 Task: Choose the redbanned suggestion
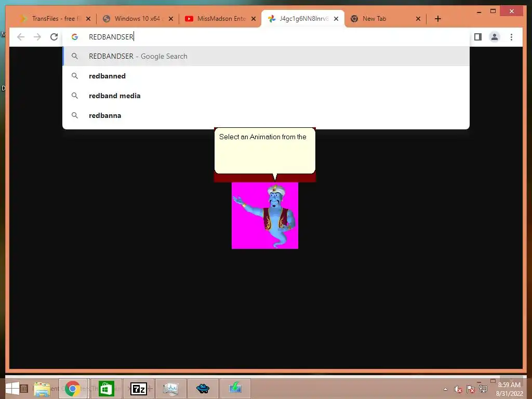pos(266,76)
